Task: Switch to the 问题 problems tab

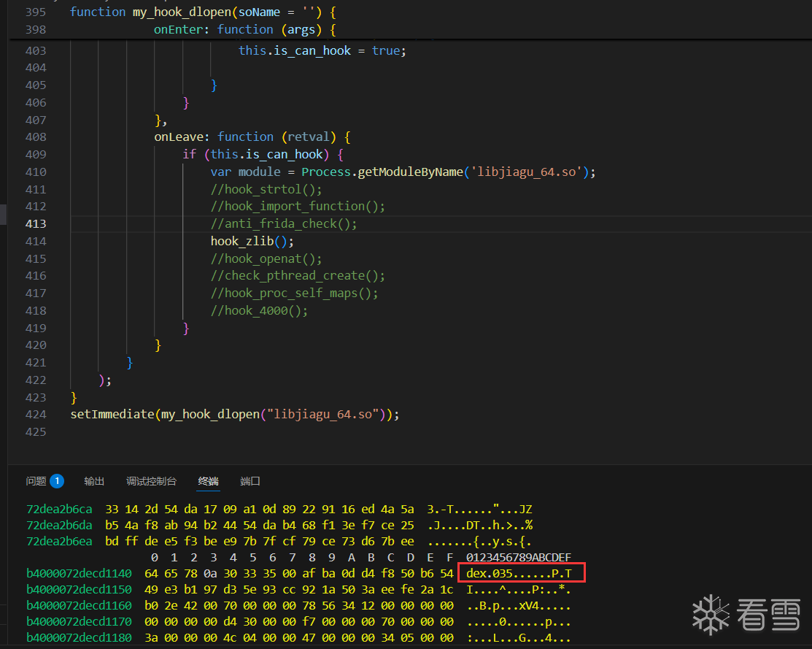Action: pyautogui.click(x=36, y=481)
